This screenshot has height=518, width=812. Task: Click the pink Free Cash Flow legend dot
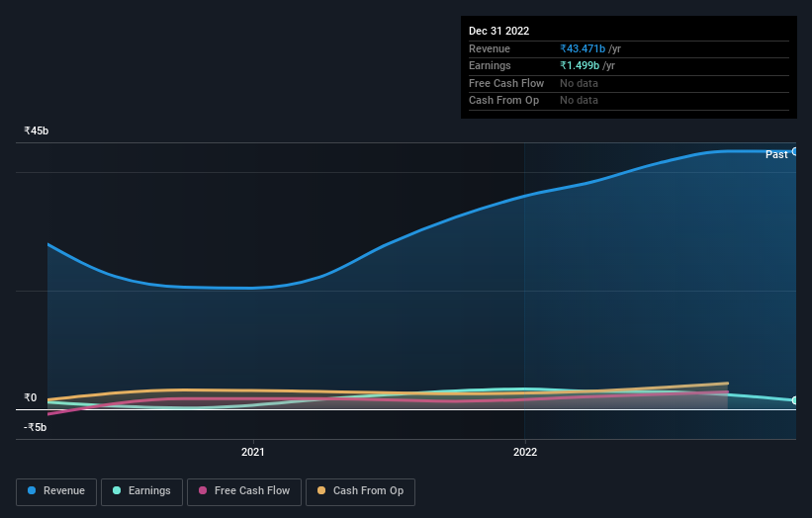pyautogui.click(x=203, y=490)
